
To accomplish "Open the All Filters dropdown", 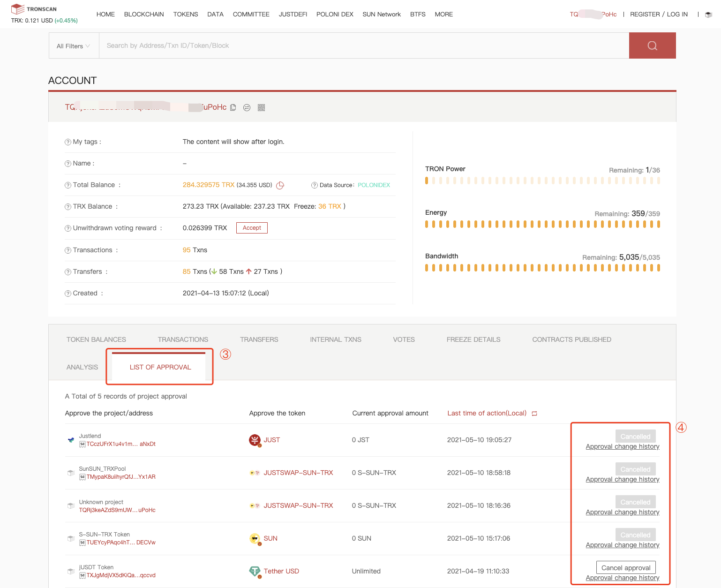I will click(x=74, y=46).
